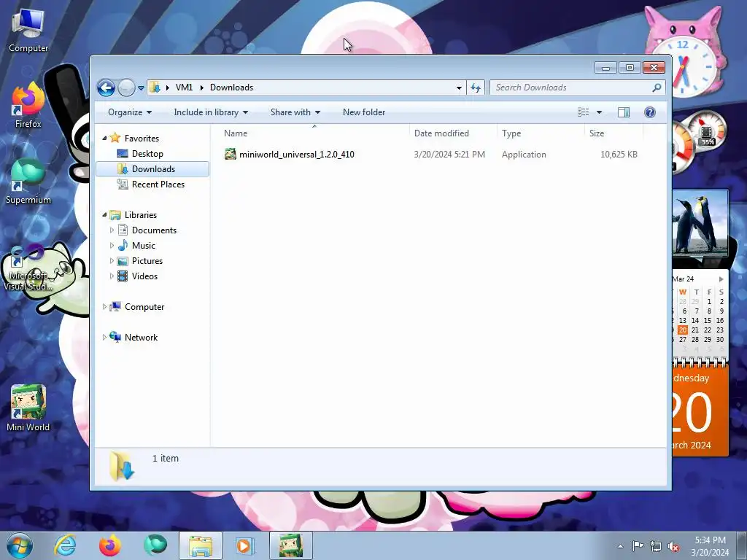The height and width of the screenshot is (560, 747).
Task: Sort by the Name column header
Action: click(x=314, y=133)
